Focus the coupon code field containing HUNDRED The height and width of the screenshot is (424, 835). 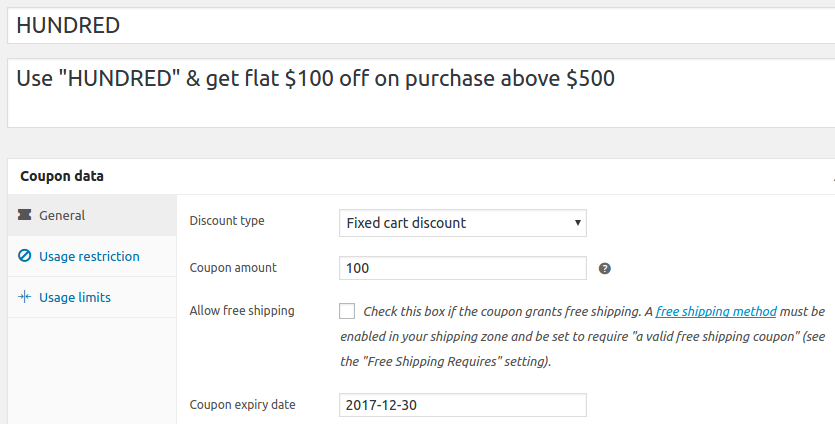point(420,25)
